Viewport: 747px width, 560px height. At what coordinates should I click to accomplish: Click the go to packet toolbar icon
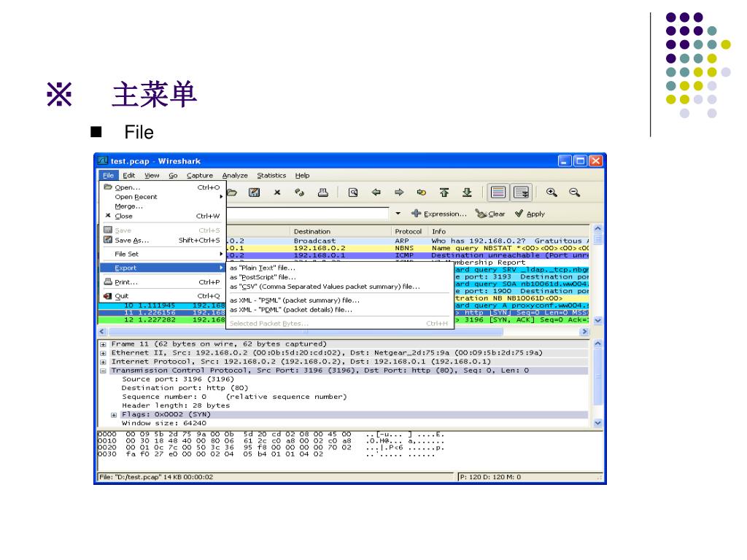(x=422, y=192)
